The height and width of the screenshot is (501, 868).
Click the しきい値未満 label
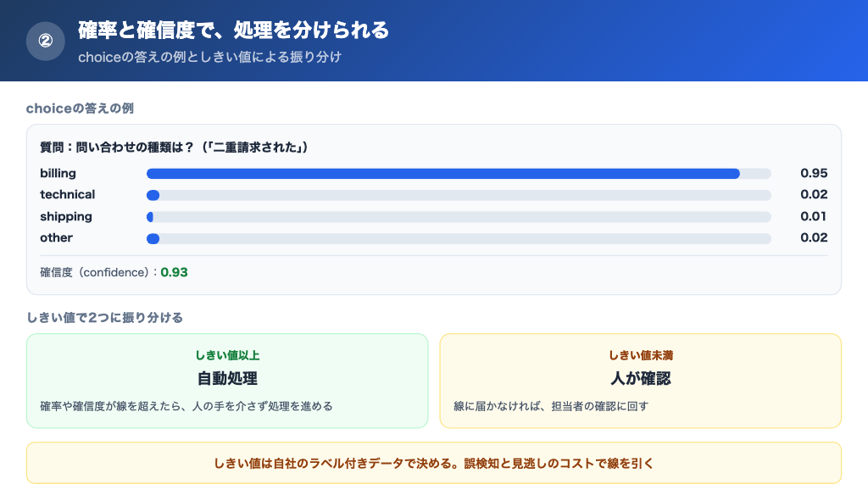[641, 355]
